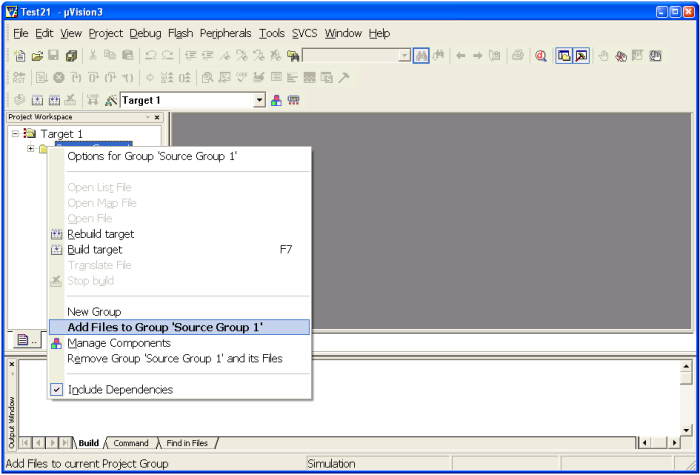Collapse the Target 1 tree node

coord(15,133)
